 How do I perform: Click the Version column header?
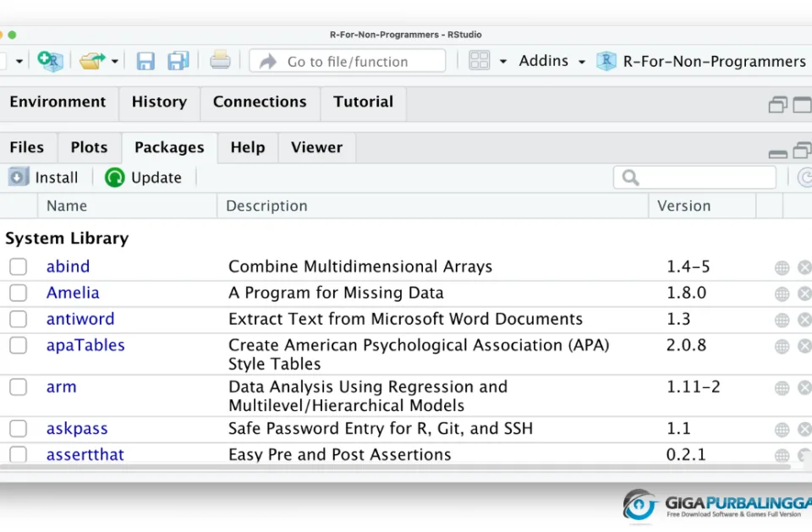tap(702, 206)
